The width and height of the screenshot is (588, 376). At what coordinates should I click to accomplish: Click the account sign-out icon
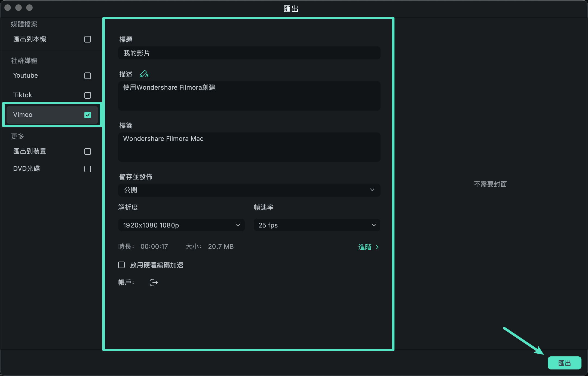click(154, 283)
